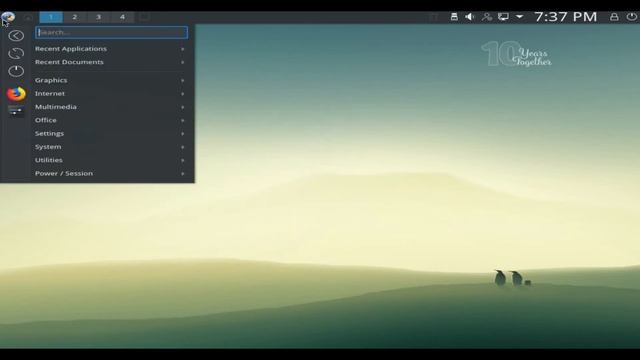
Task: Go back with the left-arrow launcher icon
Action: click(16, 36)
